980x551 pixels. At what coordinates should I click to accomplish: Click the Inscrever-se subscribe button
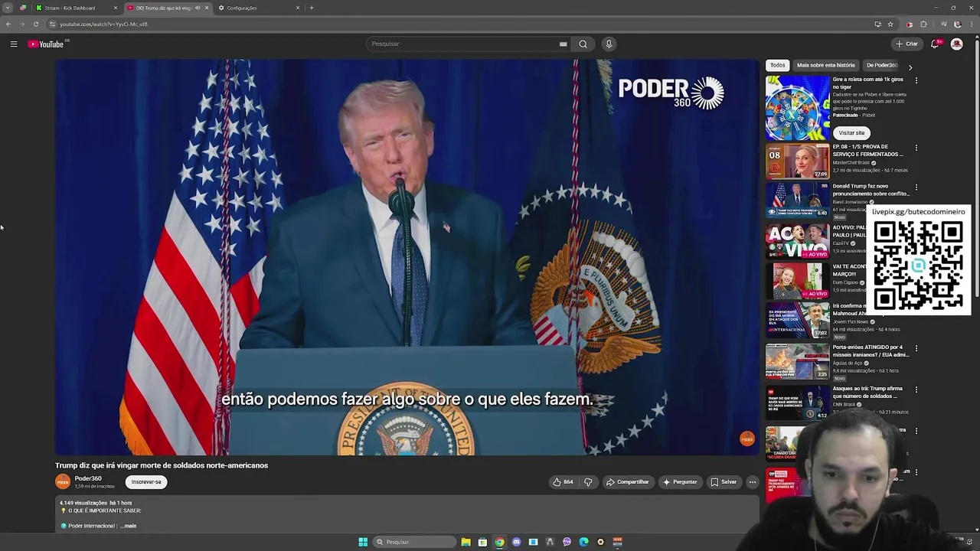tap(146, 482)
